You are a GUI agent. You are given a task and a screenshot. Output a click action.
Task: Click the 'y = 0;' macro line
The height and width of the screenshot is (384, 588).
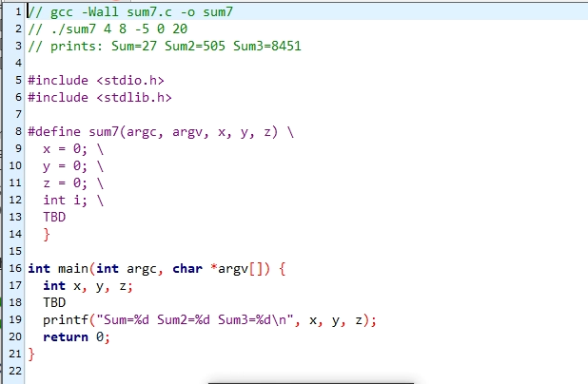(73, 166)
